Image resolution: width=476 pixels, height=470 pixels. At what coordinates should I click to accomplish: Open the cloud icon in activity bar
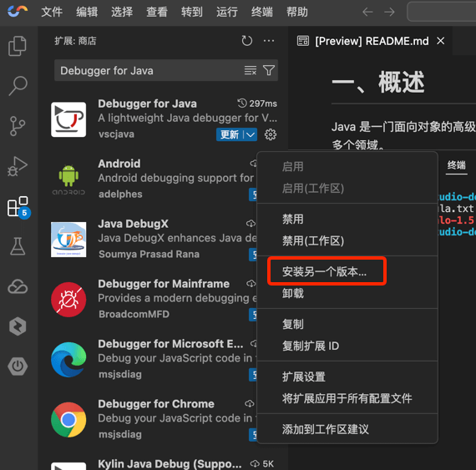[x=18, y=286]
